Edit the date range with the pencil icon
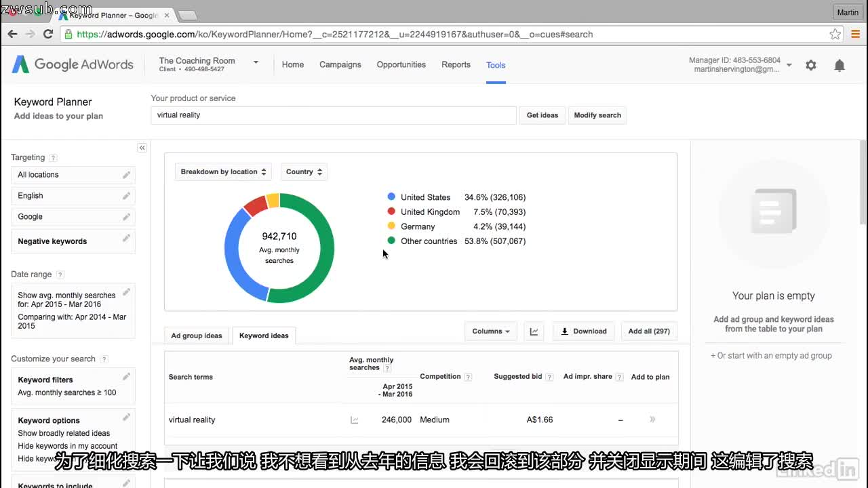868x488 pixels. [126, 293]
